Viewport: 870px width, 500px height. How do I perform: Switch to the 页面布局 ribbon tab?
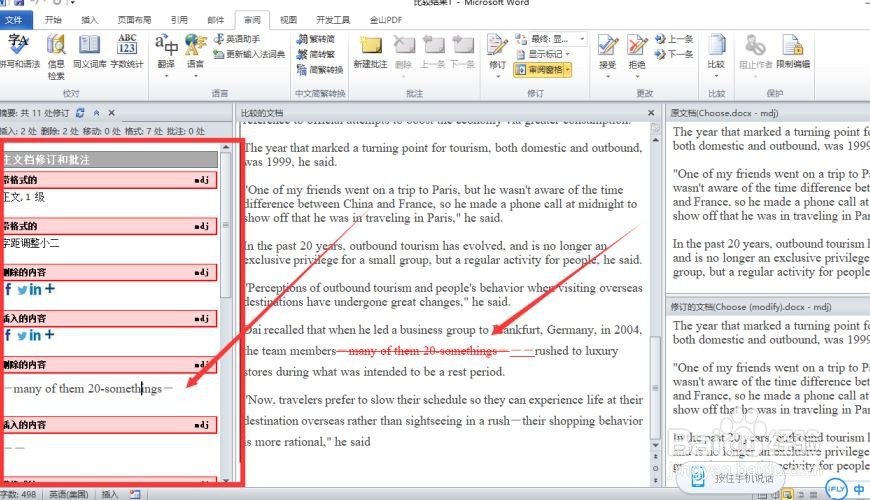click(134, 20)
